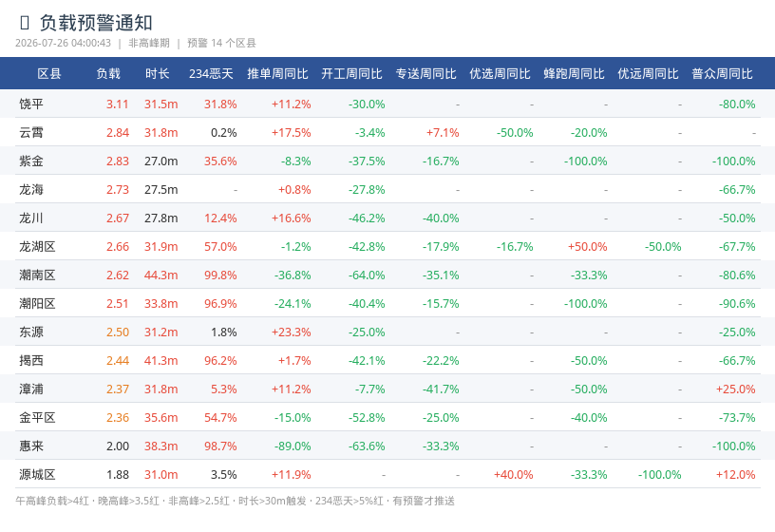This screenshot has width=775, height=532.
Task: Click 龙湖区 优选周同比 value -16.7%
Action: 515,247
